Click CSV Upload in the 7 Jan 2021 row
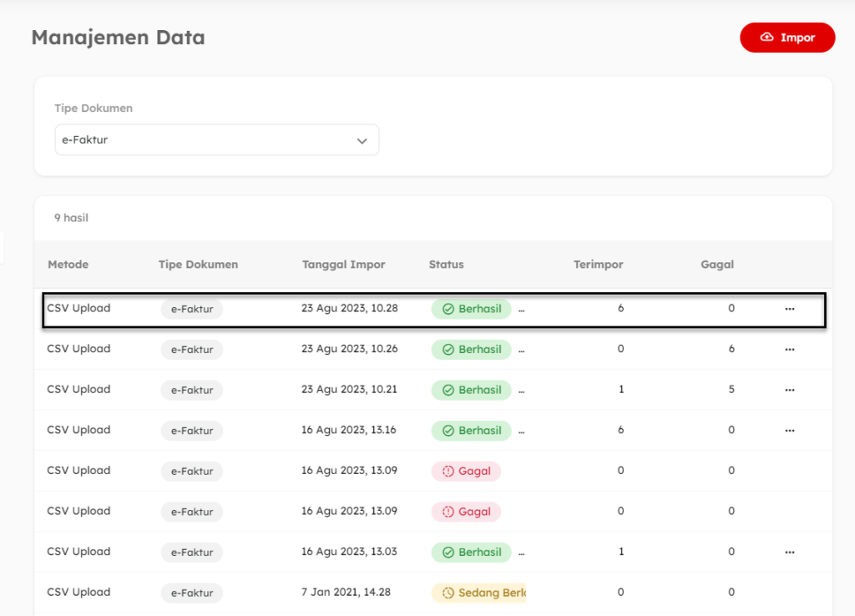Screen dimensions: 855x616 (x=78, y=592)
